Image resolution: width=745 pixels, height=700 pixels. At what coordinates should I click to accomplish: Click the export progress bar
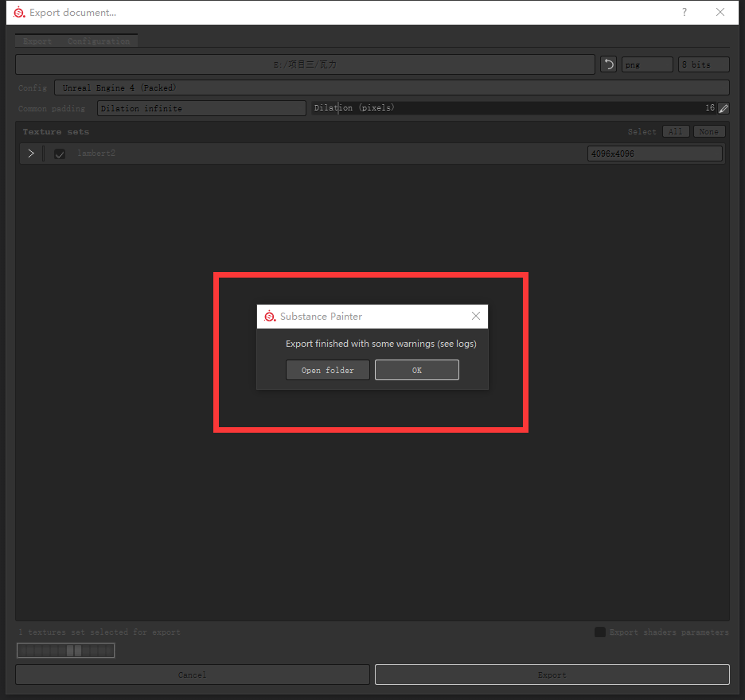pyautogui.click(x=65, y=650)
